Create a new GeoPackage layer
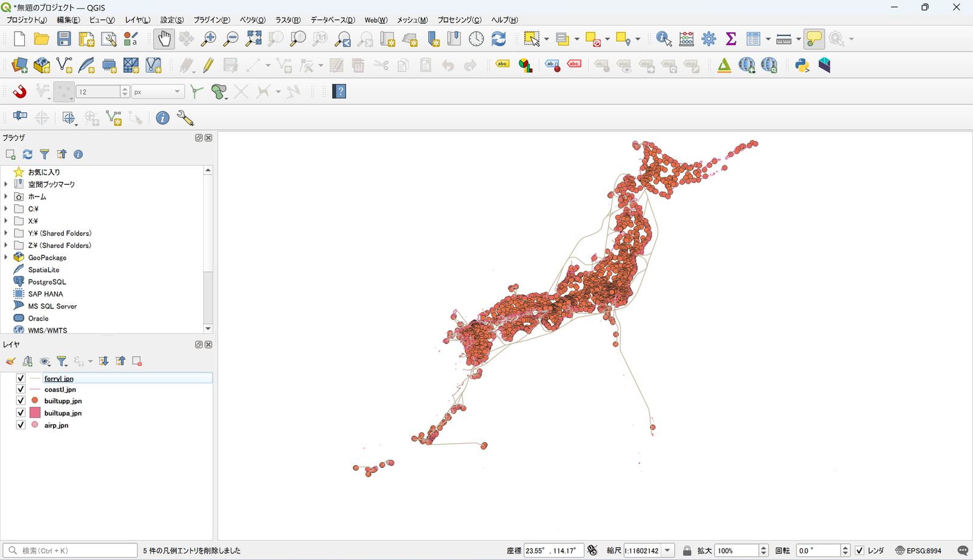Image resolution: width=973 pixels, height=560 pixels. tap(42, 65)
